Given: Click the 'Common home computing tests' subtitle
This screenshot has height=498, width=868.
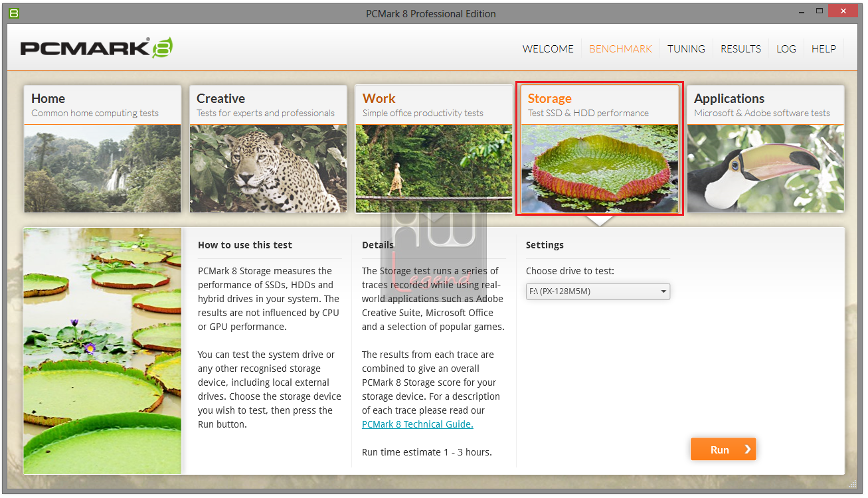Looking at the screenshot, I should [x=95, y=113].
